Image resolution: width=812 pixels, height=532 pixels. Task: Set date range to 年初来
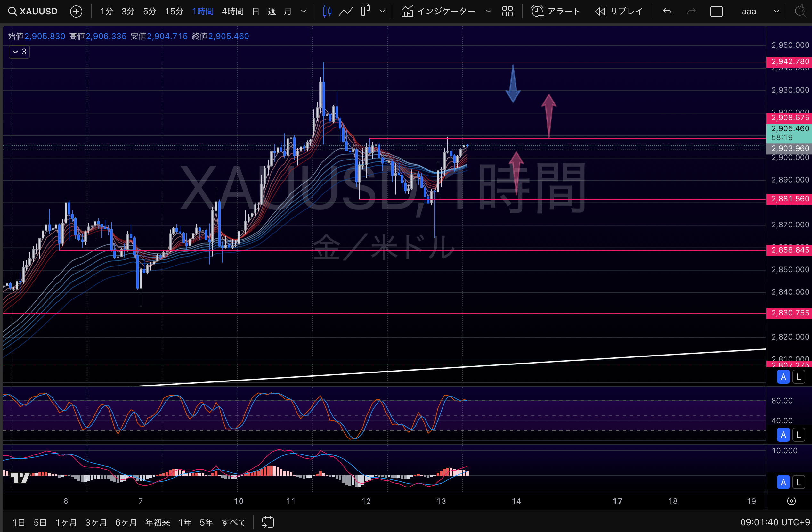click(158, 522)
